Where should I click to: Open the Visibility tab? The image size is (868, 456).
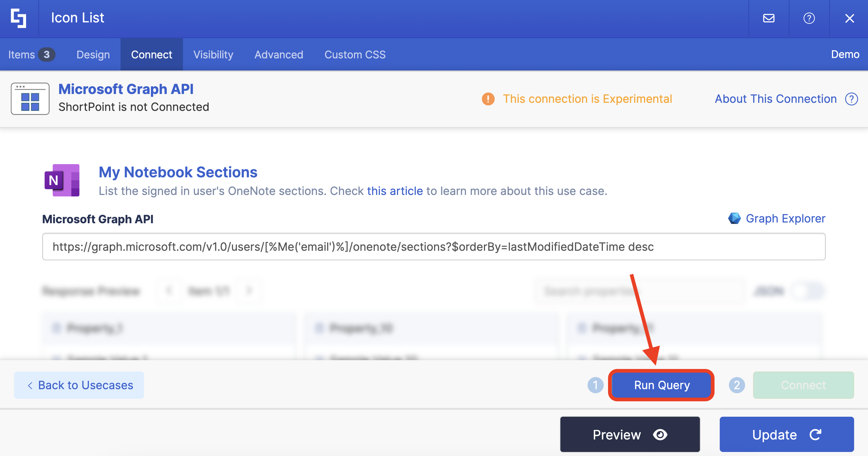click(x=213, y=55)
